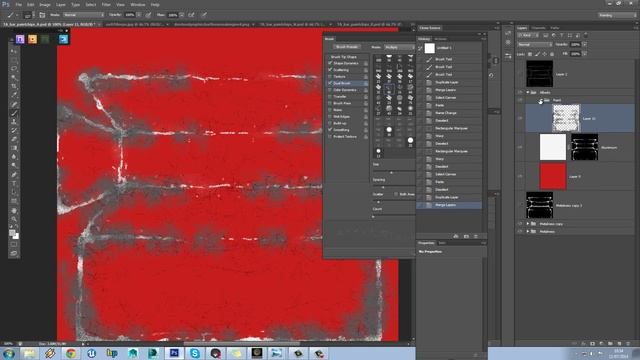Enable Both Axes checkbox
The image size is (640, 360).
(x=396, y=194)
